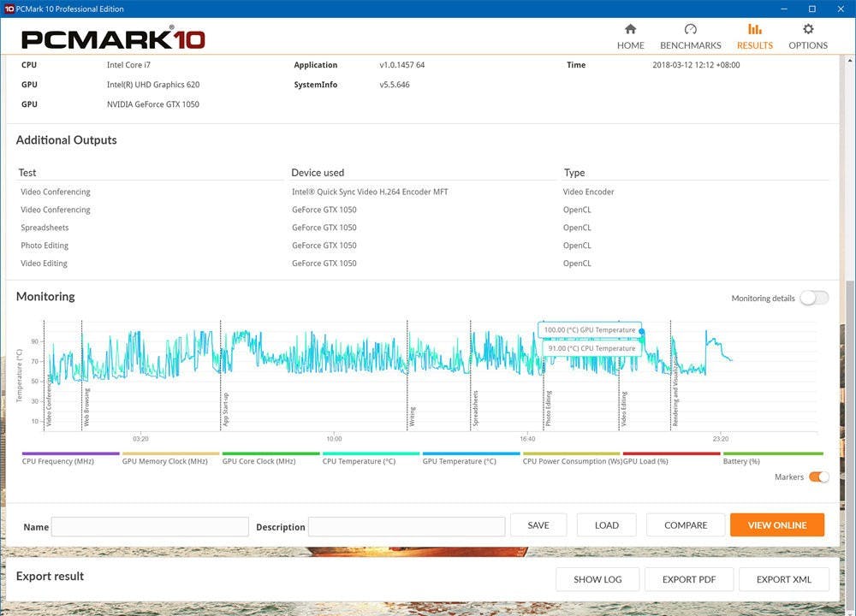Click the EXPORT XML button
856x616 pixels.
784,579
